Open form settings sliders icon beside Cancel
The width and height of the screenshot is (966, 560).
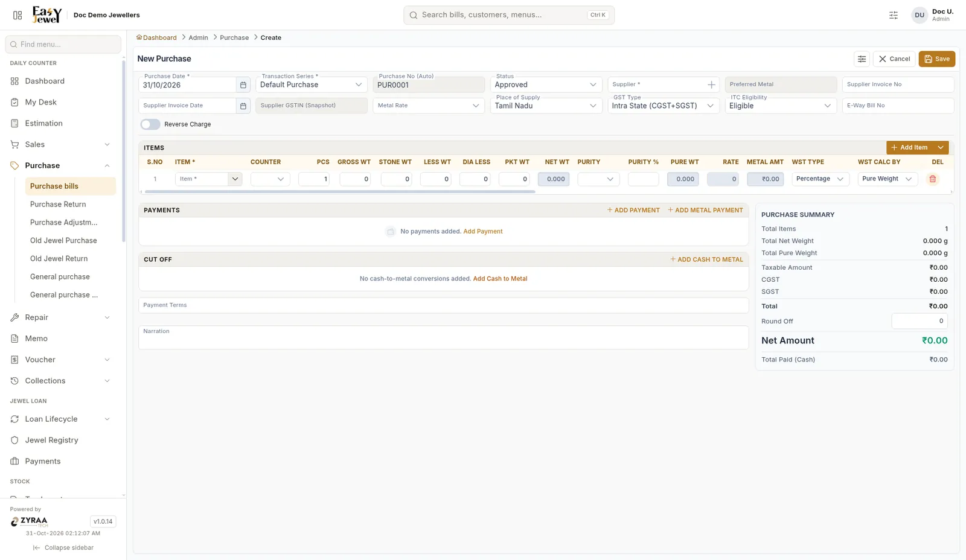coord(862,59)
